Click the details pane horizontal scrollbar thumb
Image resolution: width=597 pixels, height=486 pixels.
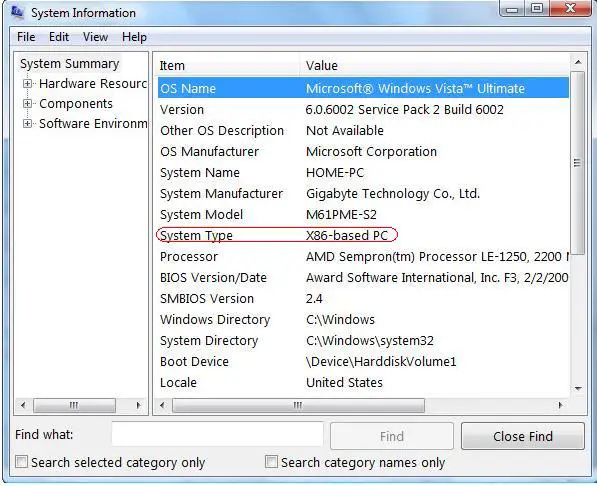298,405
